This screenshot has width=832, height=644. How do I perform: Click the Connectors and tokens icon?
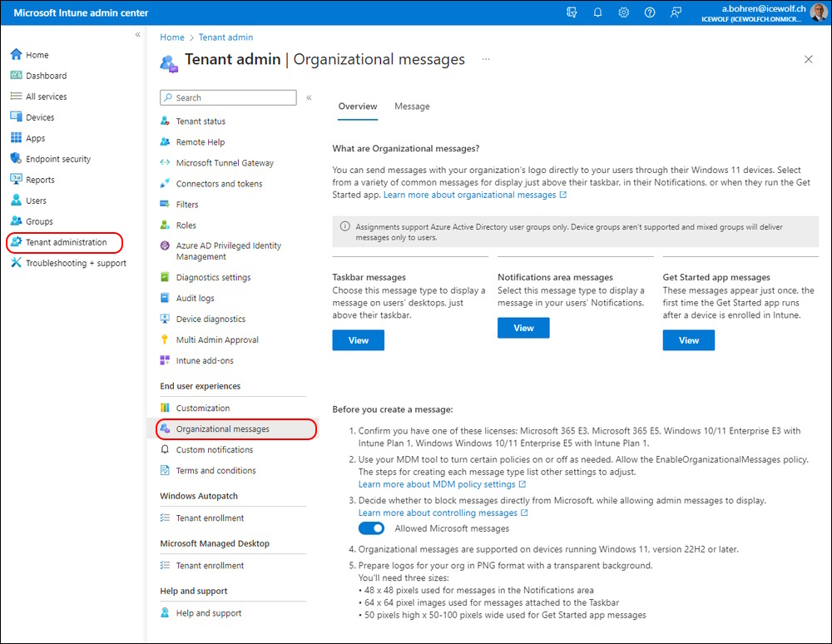[x=165, y=184]
